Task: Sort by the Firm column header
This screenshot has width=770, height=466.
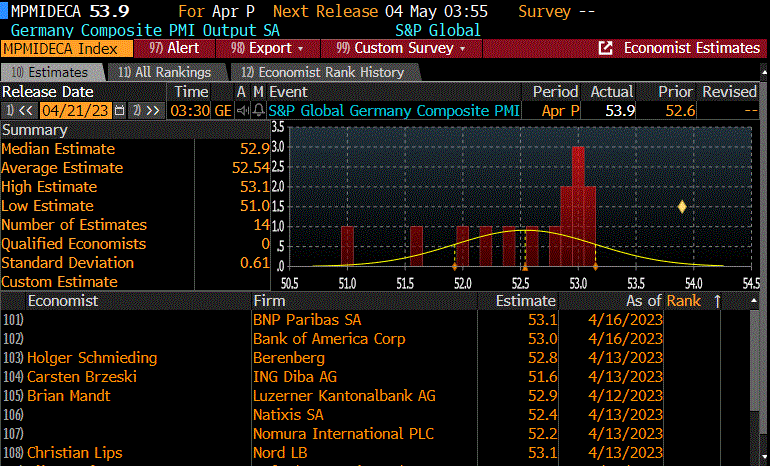Action: [269, 301]
